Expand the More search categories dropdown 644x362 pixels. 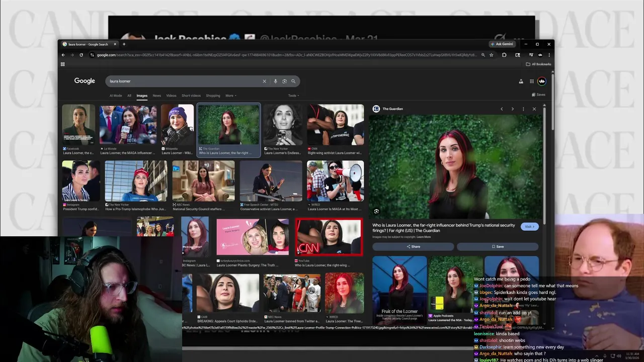[x=231, y=96]
